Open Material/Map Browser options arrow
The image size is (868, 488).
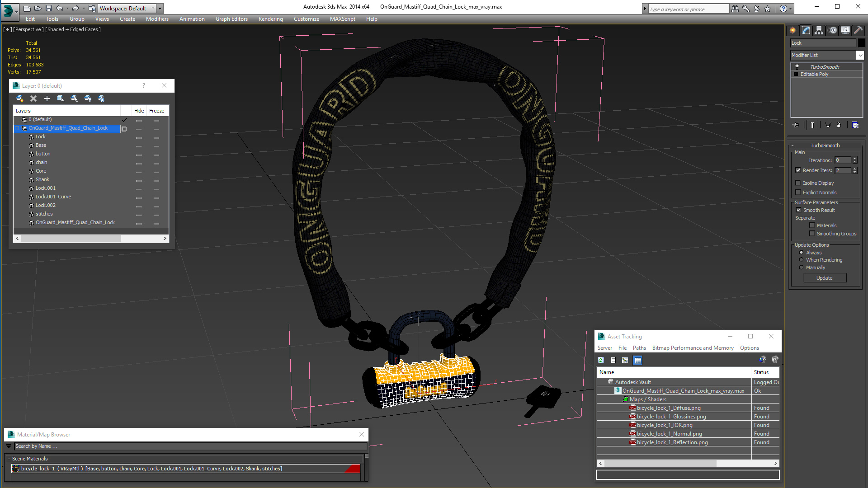pyautogui.click(x=9, y=446)
